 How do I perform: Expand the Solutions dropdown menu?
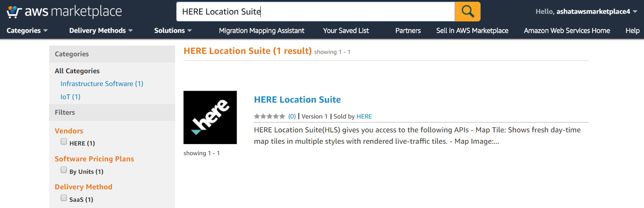[x=173, y=31]
